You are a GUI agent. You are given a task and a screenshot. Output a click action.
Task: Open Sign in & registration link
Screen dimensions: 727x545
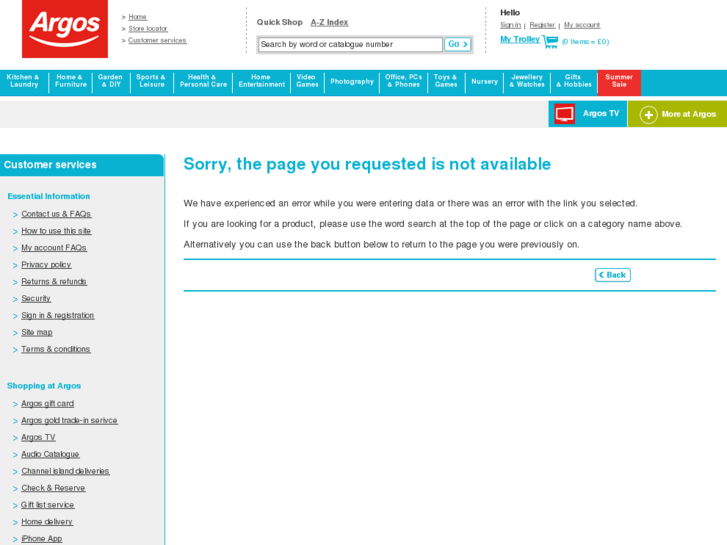click(57, 315)
